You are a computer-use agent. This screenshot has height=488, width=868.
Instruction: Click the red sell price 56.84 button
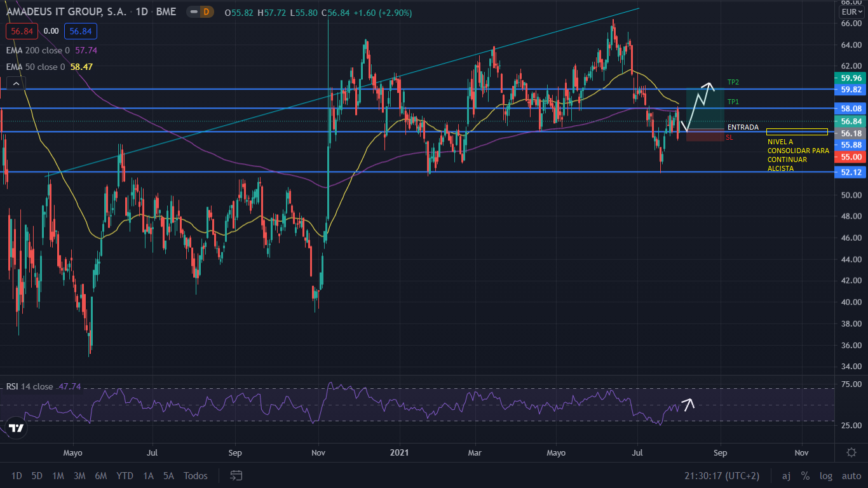click(22, 30)
